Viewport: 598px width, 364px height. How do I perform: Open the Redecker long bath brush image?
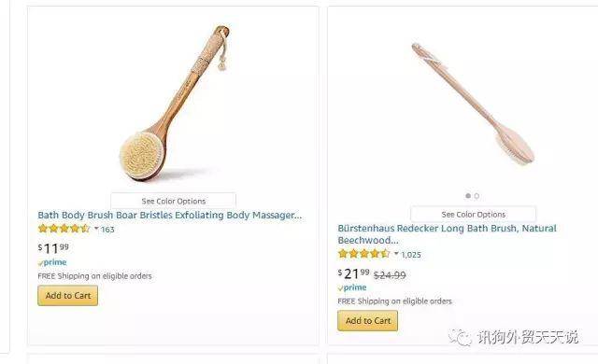coord(473,104)
